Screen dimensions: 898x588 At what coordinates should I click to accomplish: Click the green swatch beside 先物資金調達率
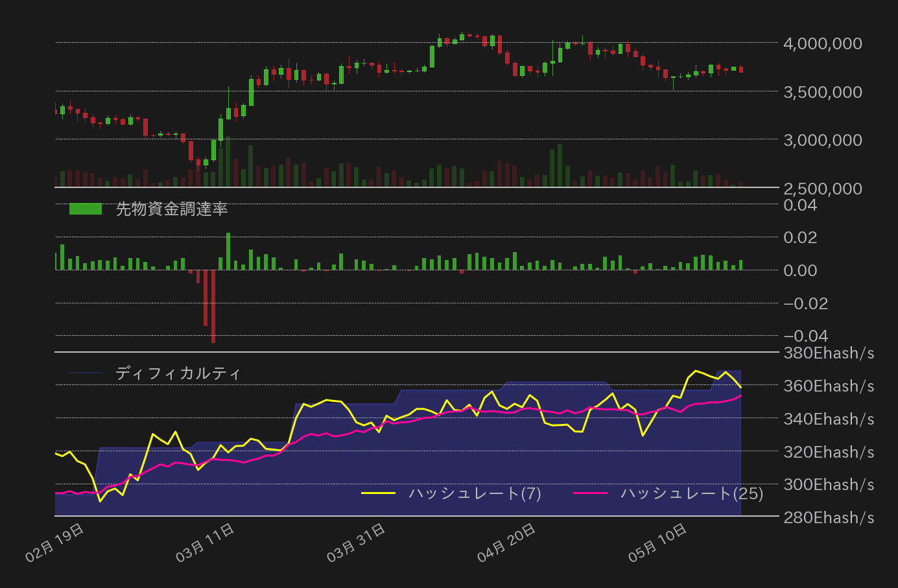(x=86, y=209)
